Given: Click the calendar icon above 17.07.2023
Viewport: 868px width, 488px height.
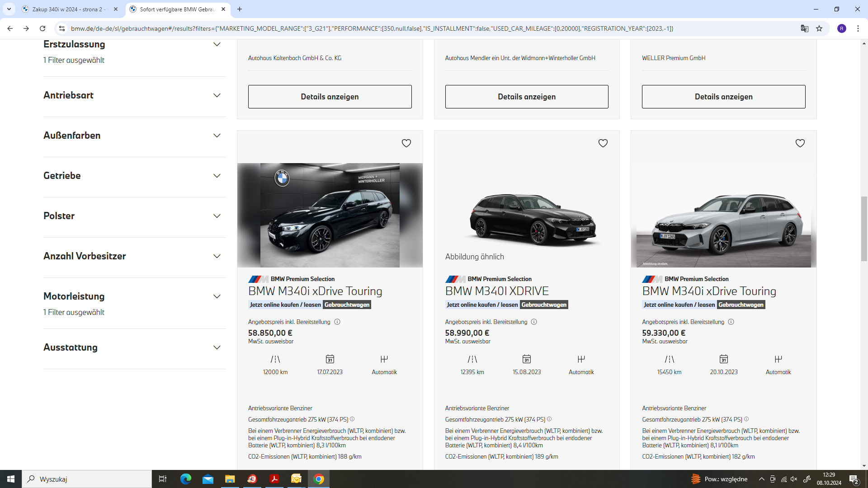Looking at the screenshot, I should click(330, 359).
